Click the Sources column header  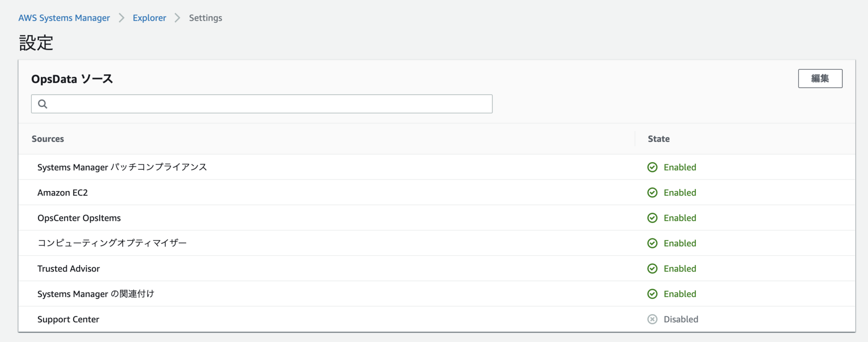pos(47,138)
